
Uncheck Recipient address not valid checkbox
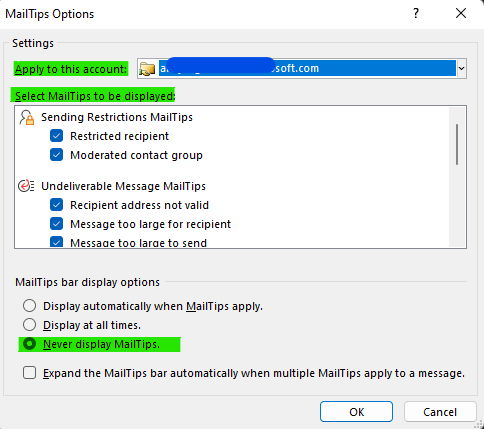click(56, 205)
